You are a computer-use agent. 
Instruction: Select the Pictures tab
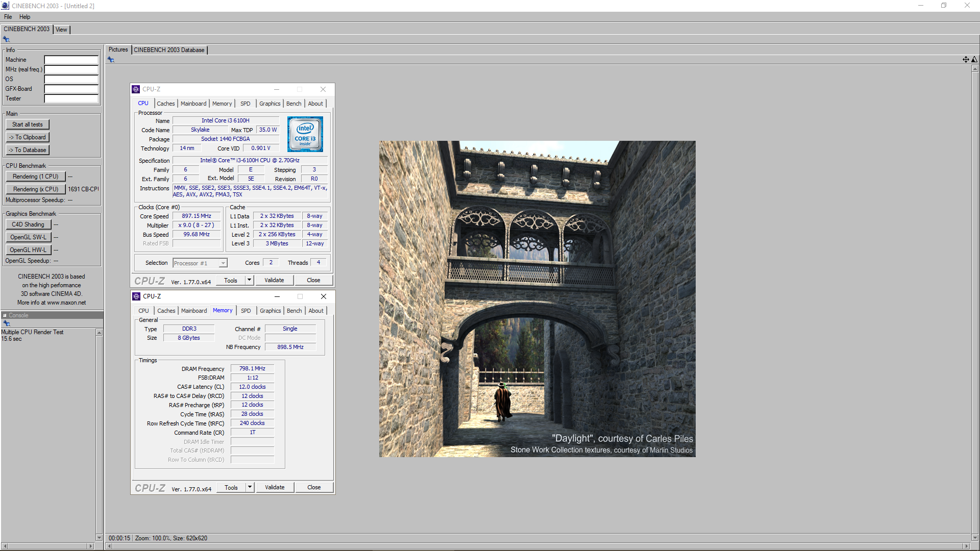pyautogui.click(x=118, y=49)
